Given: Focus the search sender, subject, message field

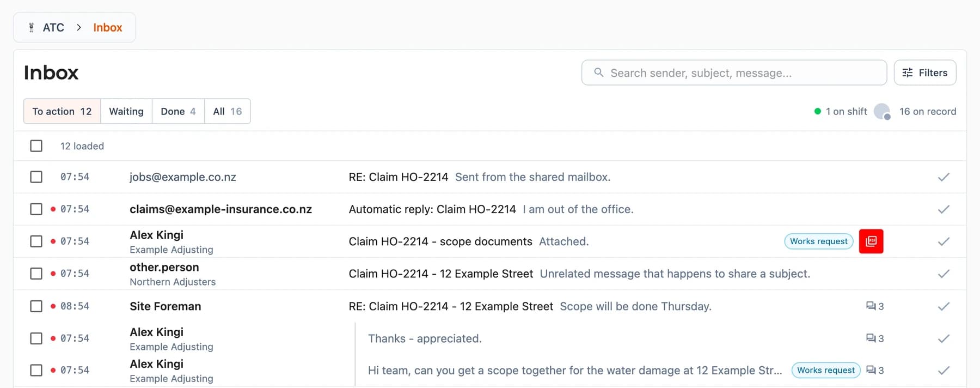Looking at the screenshot, I should click(x=734, y=72).
